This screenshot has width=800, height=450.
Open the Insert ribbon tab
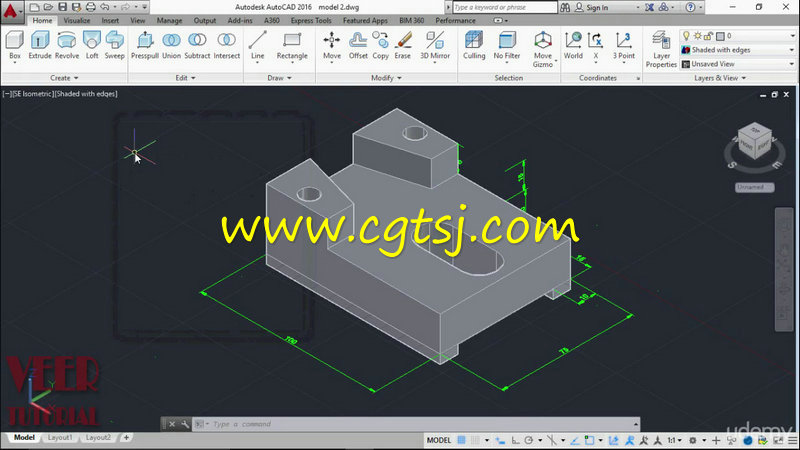click(110, 20)
